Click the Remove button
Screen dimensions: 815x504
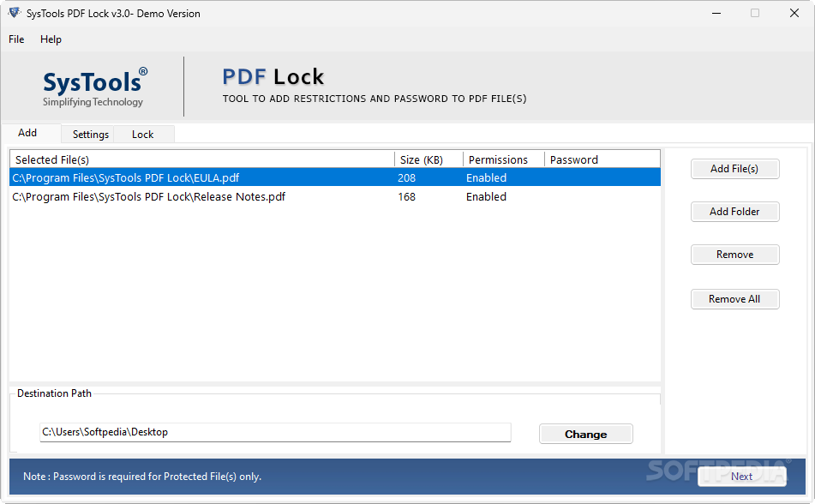tap(734, 255)
